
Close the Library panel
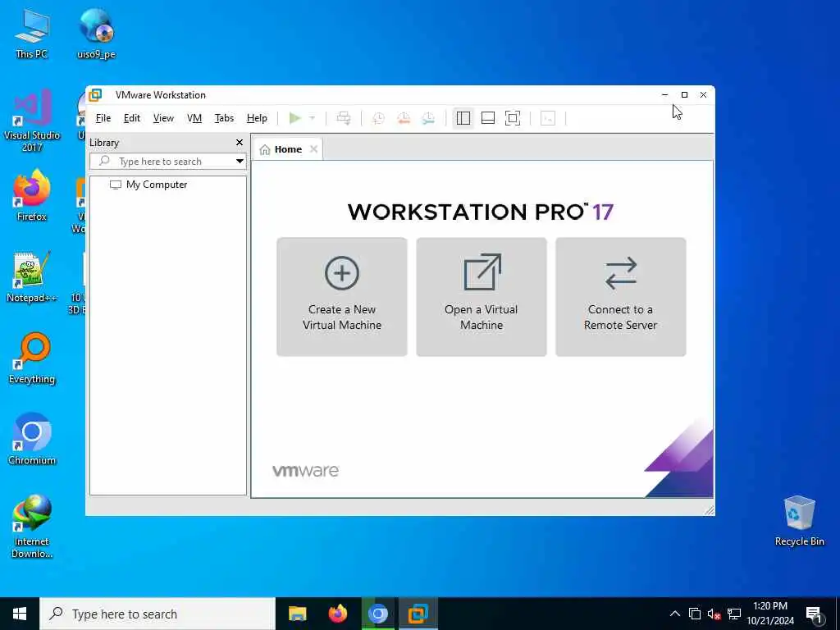click(x=240, y=143)
